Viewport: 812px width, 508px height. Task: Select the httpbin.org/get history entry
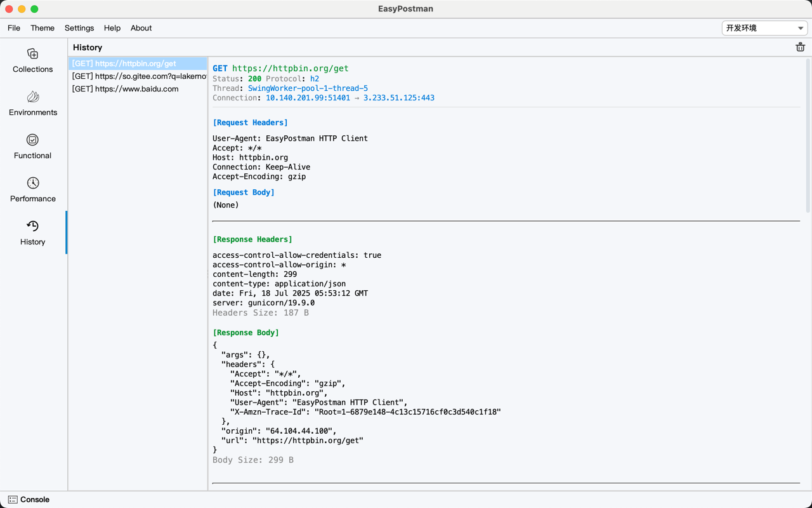pyautogui.click(x=138, y=63)
